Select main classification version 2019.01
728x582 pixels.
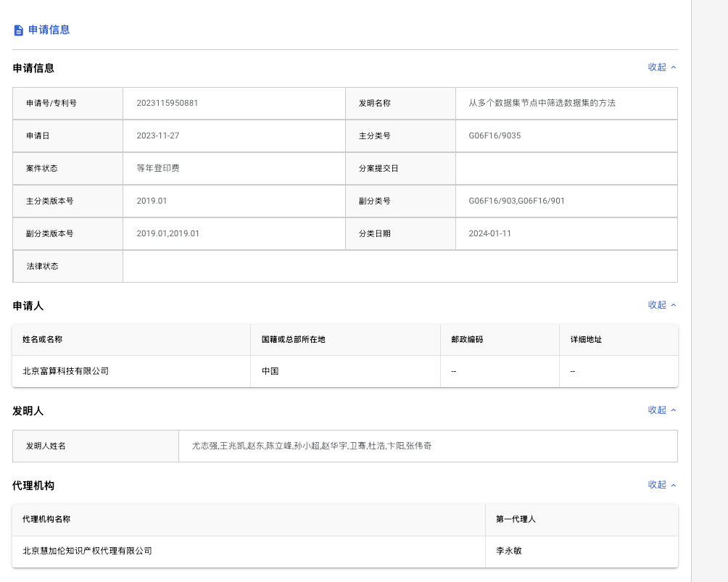[152, 201]
